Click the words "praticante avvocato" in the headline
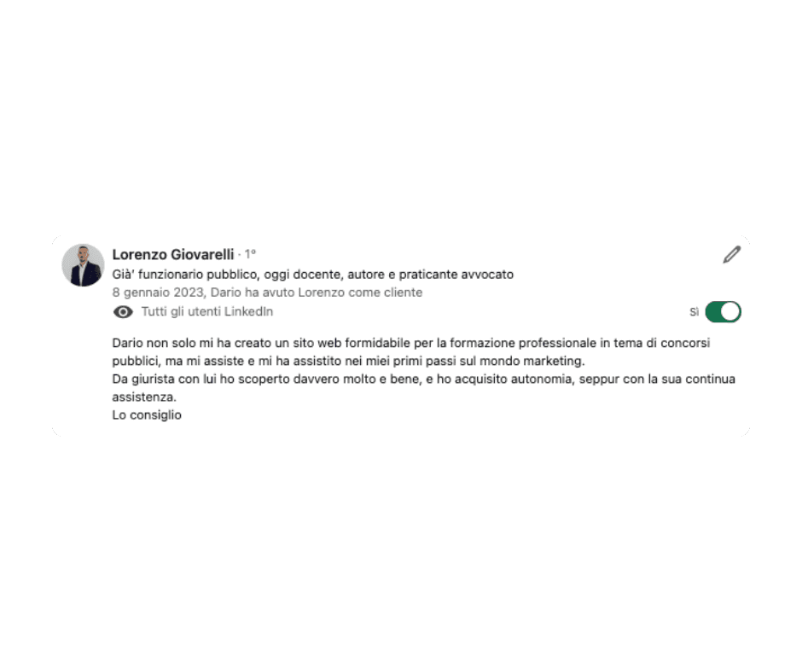802x672 pixels. 456,275
